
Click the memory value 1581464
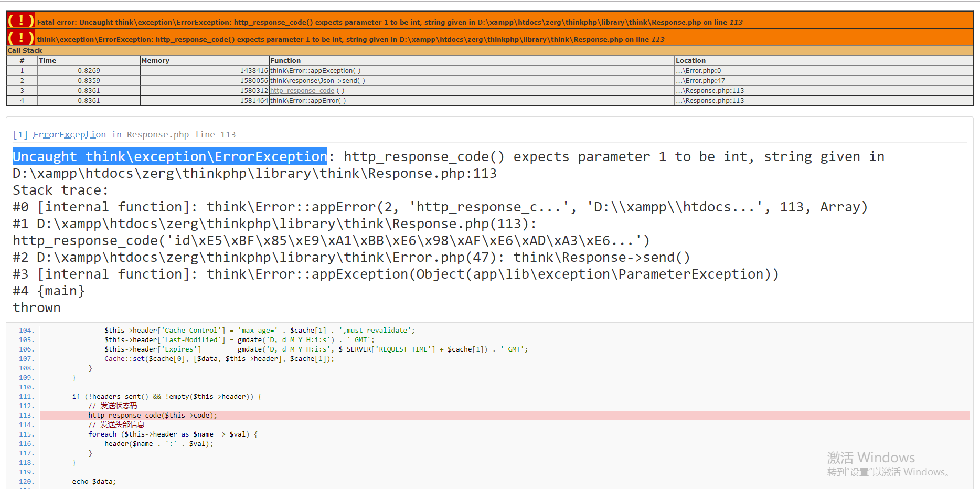[254, 101]
